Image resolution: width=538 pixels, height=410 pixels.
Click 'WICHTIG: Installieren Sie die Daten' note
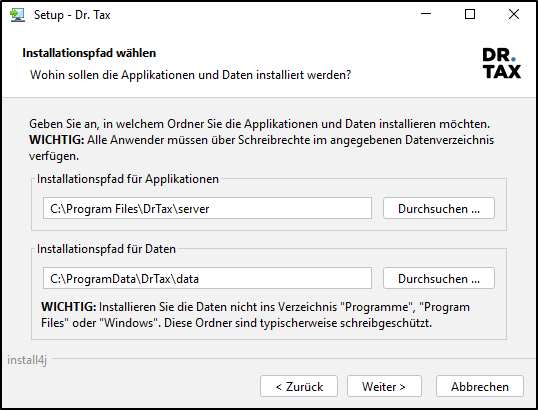click(255, 315)
